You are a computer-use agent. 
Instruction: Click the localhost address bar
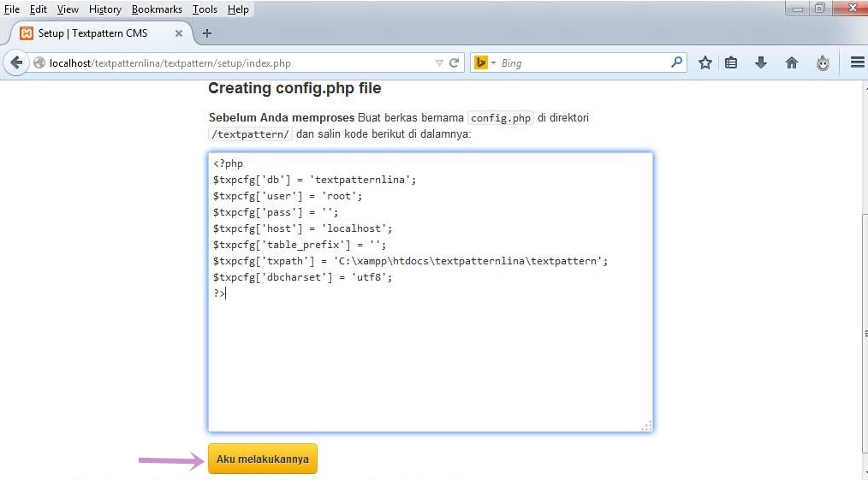tap(231, 63)
